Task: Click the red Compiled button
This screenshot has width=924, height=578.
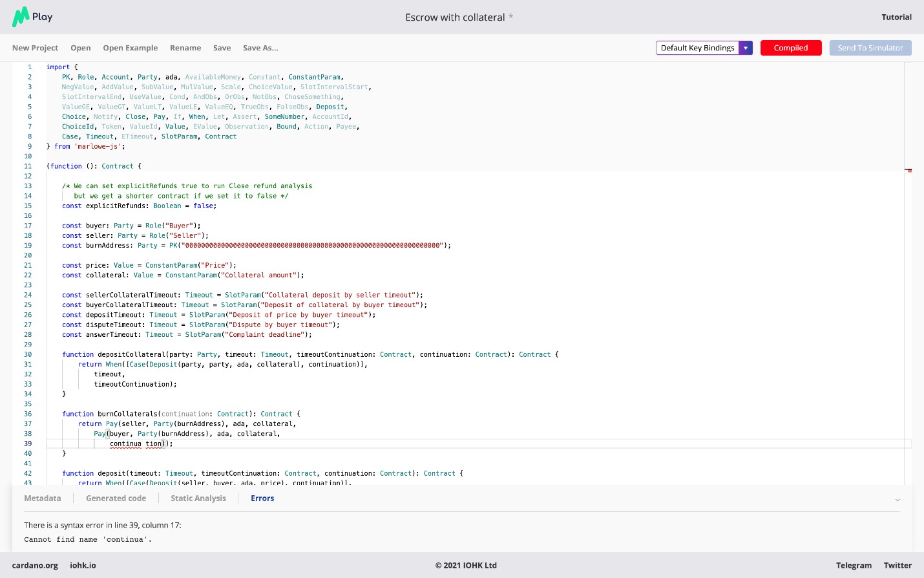Action: (791, 48)
